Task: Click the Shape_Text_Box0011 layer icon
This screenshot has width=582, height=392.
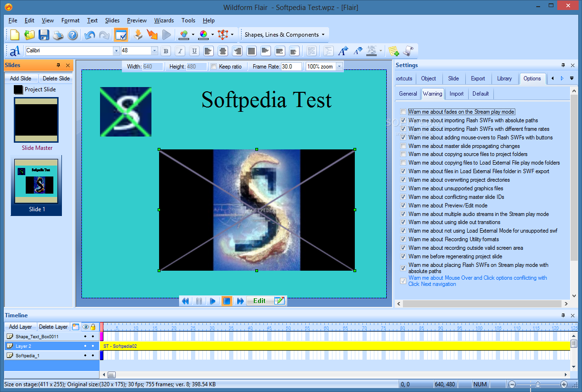Action: point(10,336)
